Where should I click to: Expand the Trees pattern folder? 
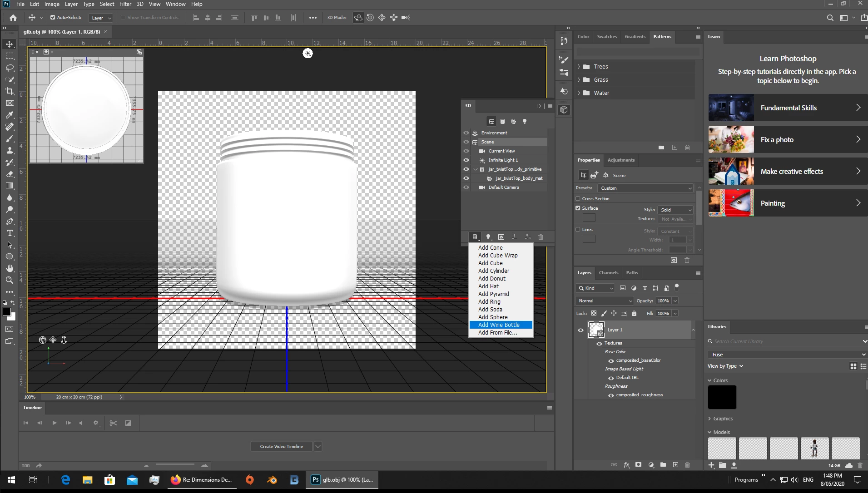(579, 67)
